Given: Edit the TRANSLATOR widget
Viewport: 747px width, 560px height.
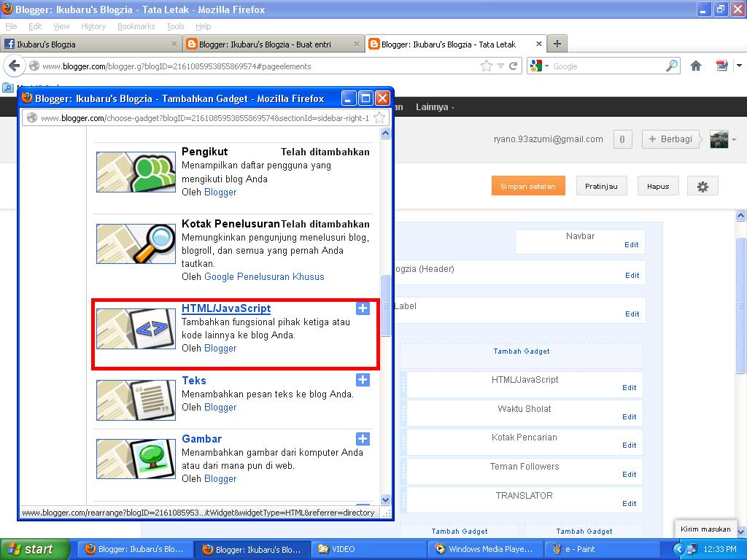Looking at the screenshot, I should click(629, 502).
